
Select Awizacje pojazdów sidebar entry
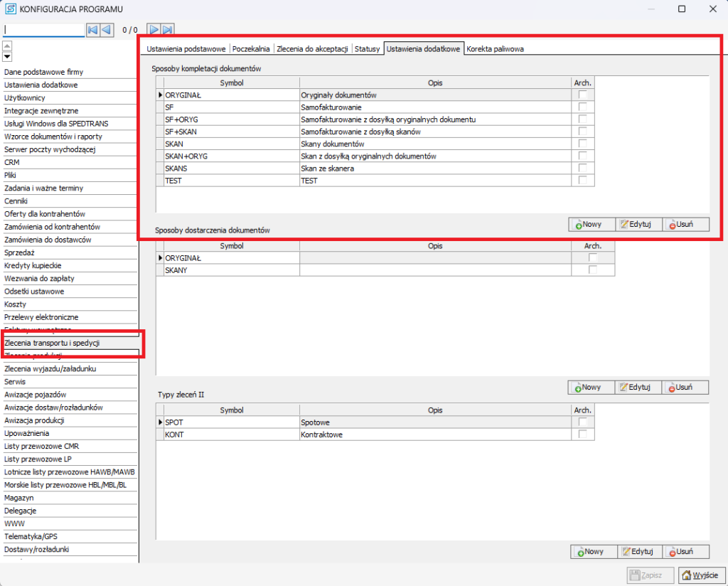click(70, 395)
